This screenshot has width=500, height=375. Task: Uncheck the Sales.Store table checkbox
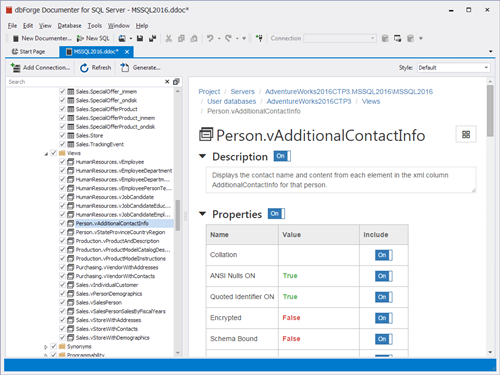pyautogui.click(x=62, y=135)
